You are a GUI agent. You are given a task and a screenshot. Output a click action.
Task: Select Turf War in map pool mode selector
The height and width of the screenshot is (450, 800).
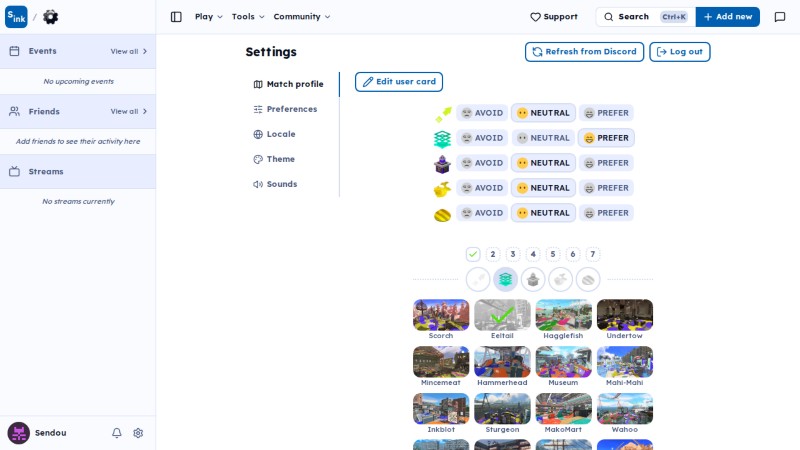478,280
